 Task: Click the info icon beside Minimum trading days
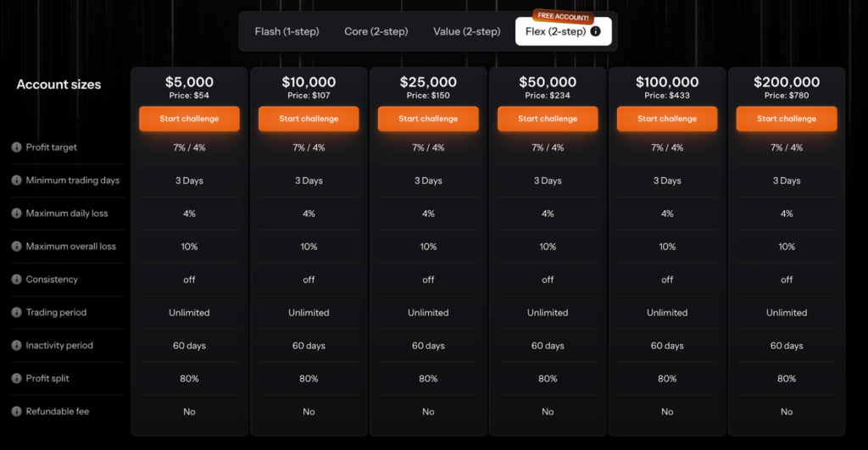pyautogui.click(x=16, y=181)
